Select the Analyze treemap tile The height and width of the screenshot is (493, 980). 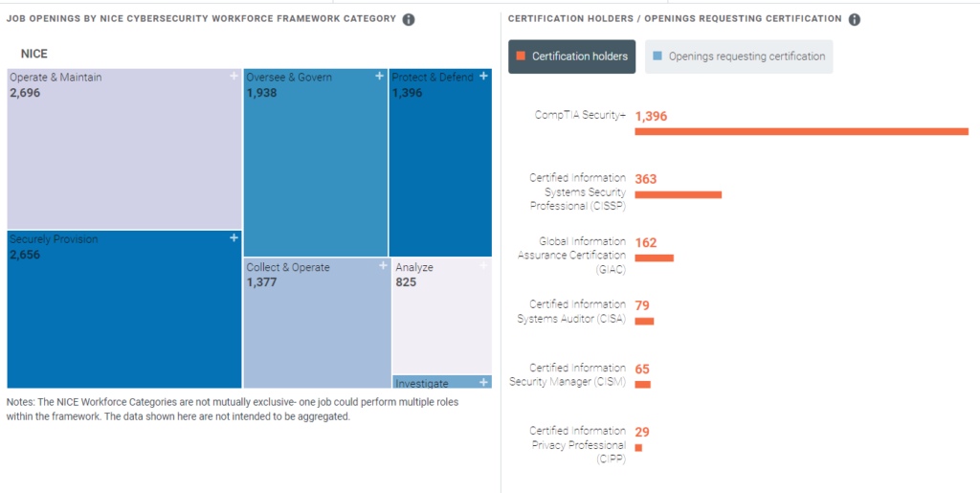(441, 316)
